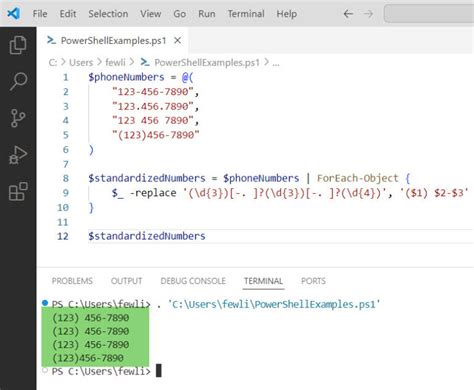
Task: Close the PowerShellExamples.ps1 tab
Action: point(178,41)
